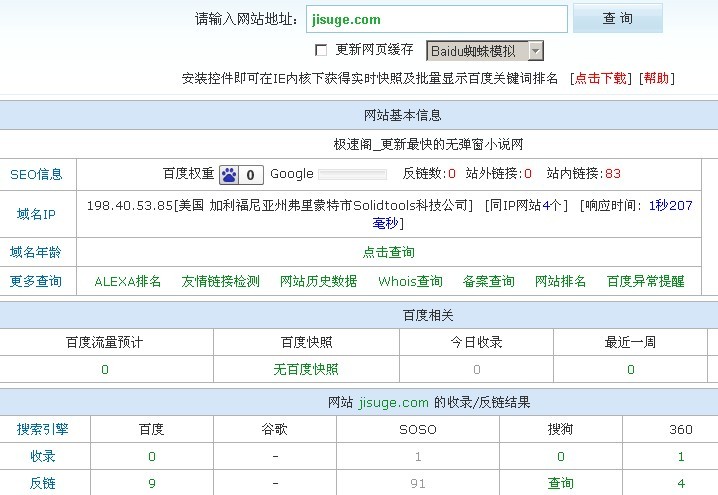Click the 搜索引擎 header cell
718x495 pixels.
click(43, 429)
